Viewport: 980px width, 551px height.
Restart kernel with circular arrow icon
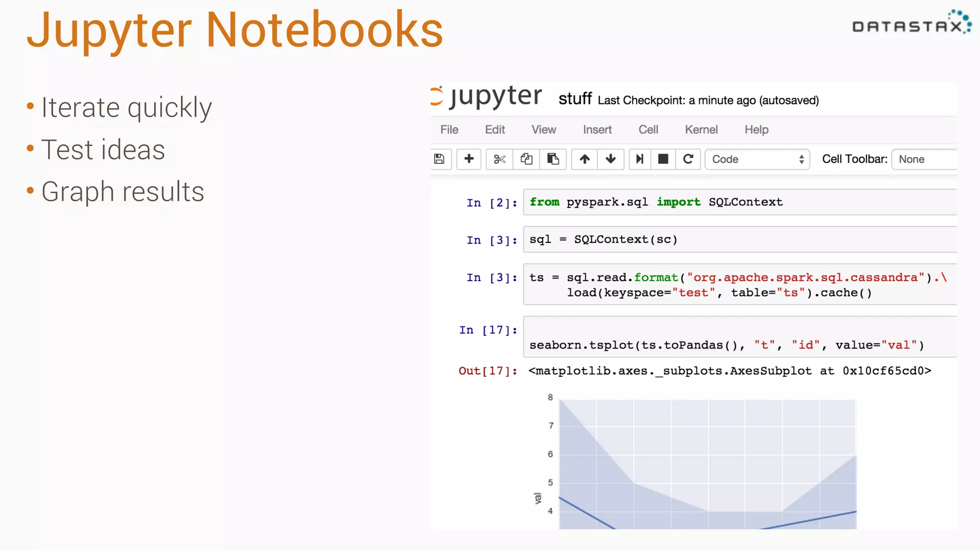pos(688,159)
